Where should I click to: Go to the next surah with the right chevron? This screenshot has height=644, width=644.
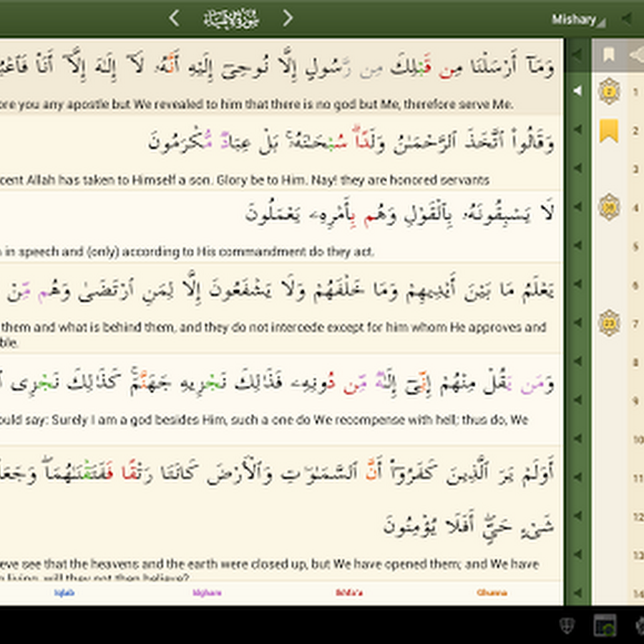tap(288, 19)
